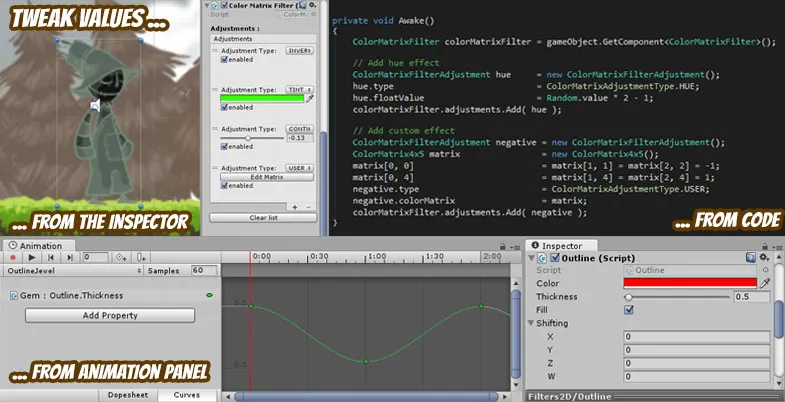Collapse the Outline (Script) component foldout

[532, 258]
